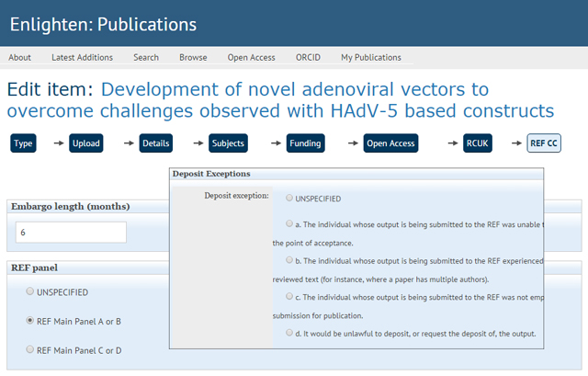Click Browse in navigation bar
The height and width of the screenshot is (376, 588).
point(193,57)
